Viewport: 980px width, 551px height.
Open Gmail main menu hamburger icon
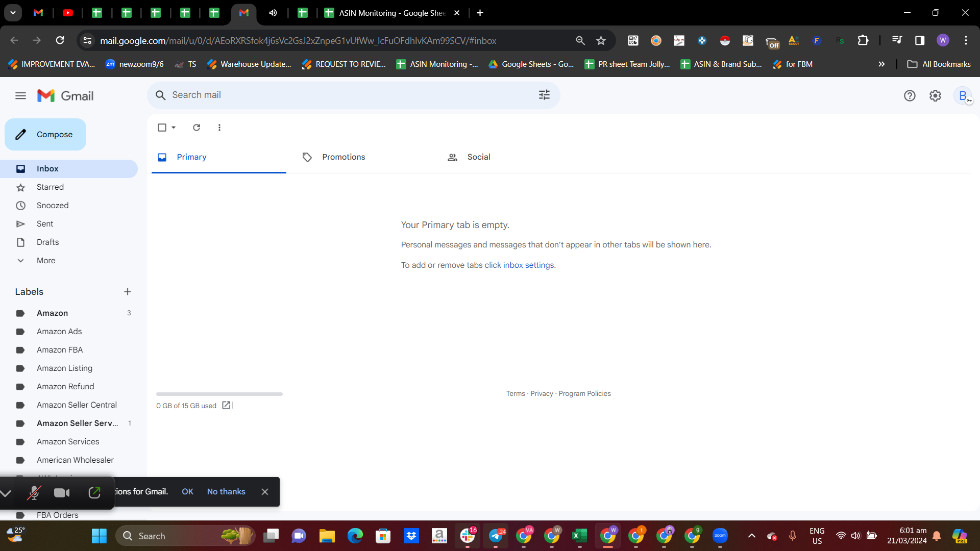point(20,95)
